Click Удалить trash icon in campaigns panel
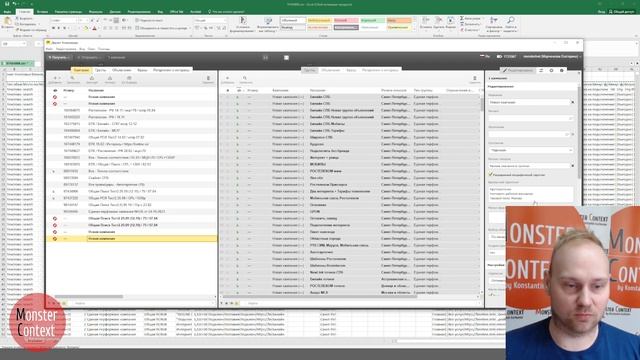Image resolution: width=640 pixels, height=360 pixels. 208,78
